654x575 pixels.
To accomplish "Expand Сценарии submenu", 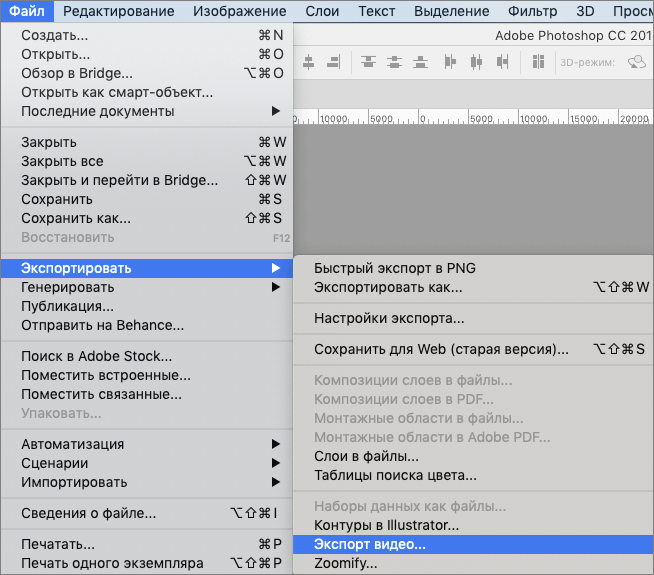I will 146,463.
